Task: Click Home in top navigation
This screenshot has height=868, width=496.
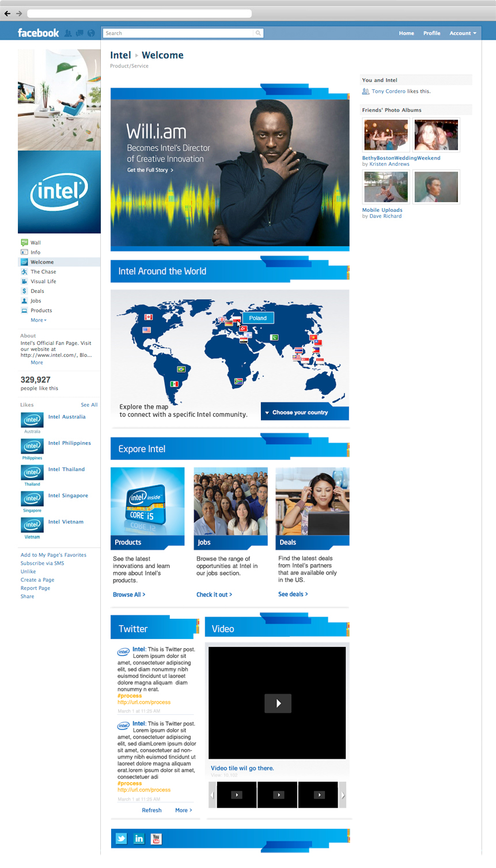Action: (x=406, y=33)
